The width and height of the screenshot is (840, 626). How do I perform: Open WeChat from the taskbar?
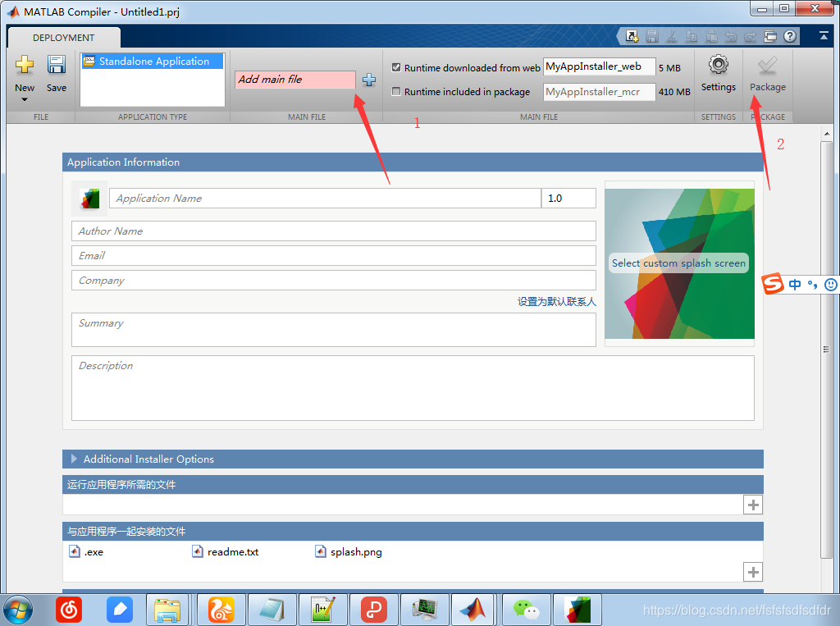pos(527,610)
